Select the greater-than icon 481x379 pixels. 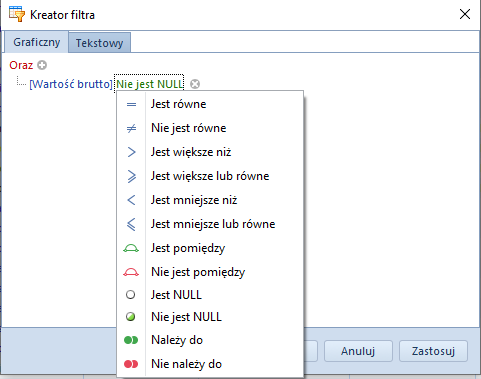coord(131,152)
